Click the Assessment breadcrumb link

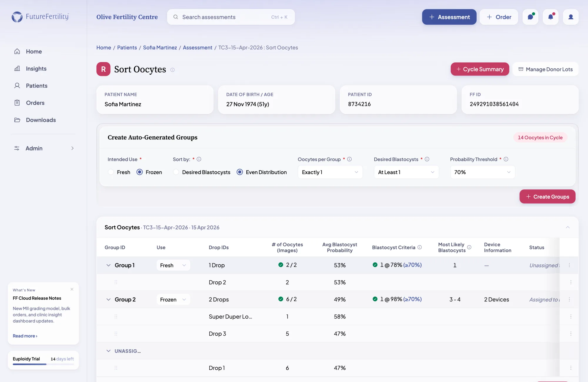[x=198, y=47]
